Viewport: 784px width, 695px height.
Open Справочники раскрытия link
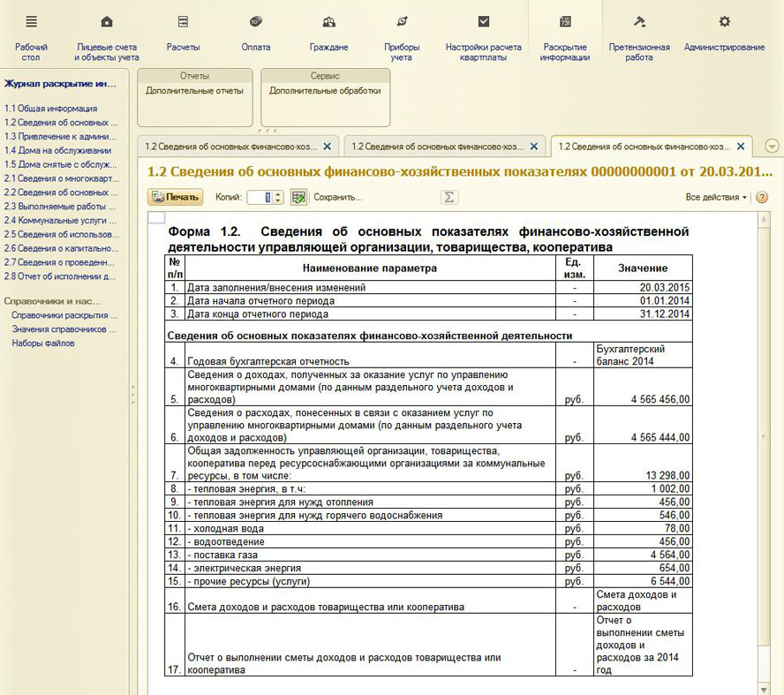(x=64, y=315)
